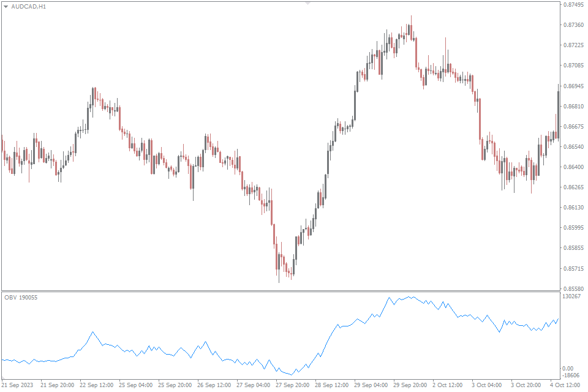Select the blue OBV line at its peak
The image size is (588, 392).
pyautogui.click(x=388, y=298)
